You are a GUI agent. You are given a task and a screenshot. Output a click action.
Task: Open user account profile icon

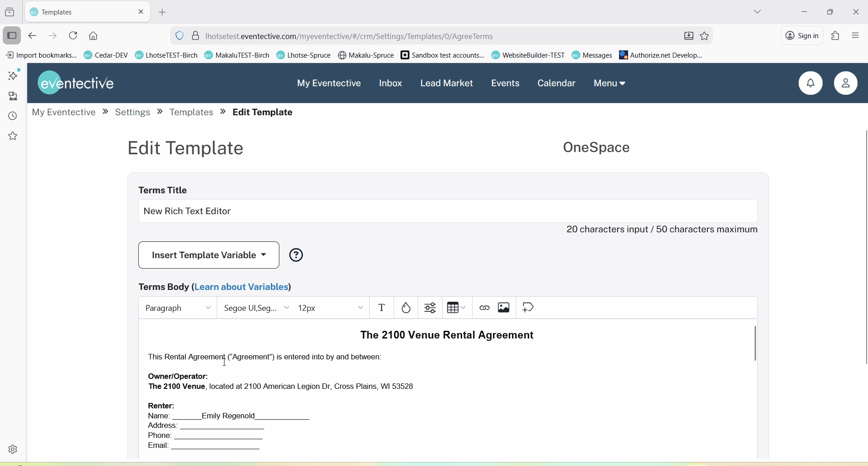(846, 83)
